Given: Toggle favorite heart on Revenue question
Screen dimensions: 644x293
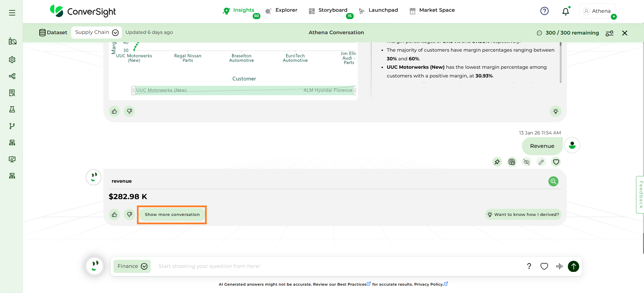Looking at the screenshot, I should coord(556,162).
